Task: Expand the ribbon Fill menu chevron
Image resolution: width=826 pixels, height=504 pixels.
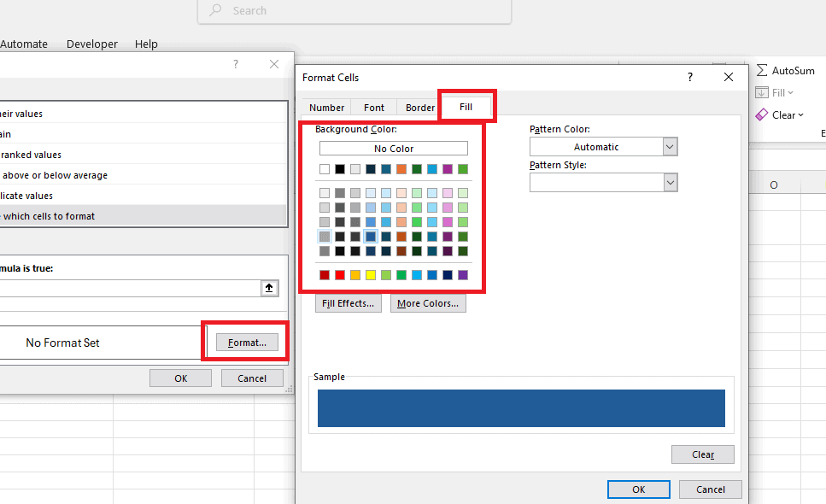Action: [790, 93]
